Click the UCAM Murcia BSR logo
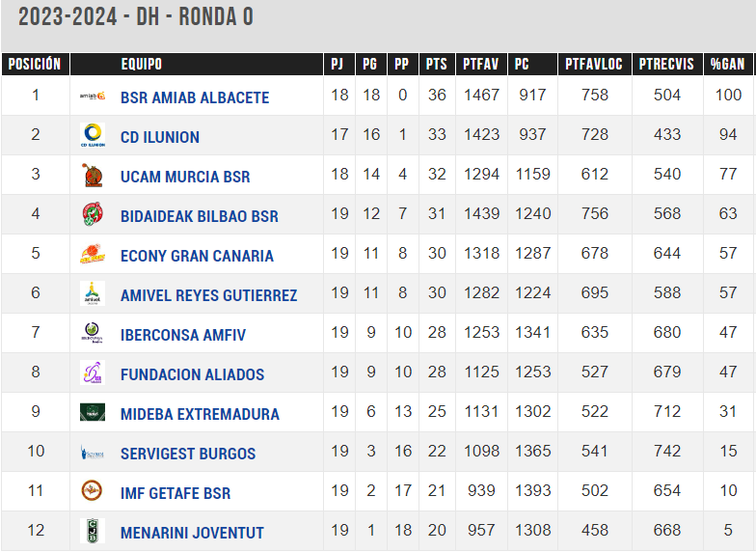The width and height of the screenshot is (756, 552). click(93, 176)
